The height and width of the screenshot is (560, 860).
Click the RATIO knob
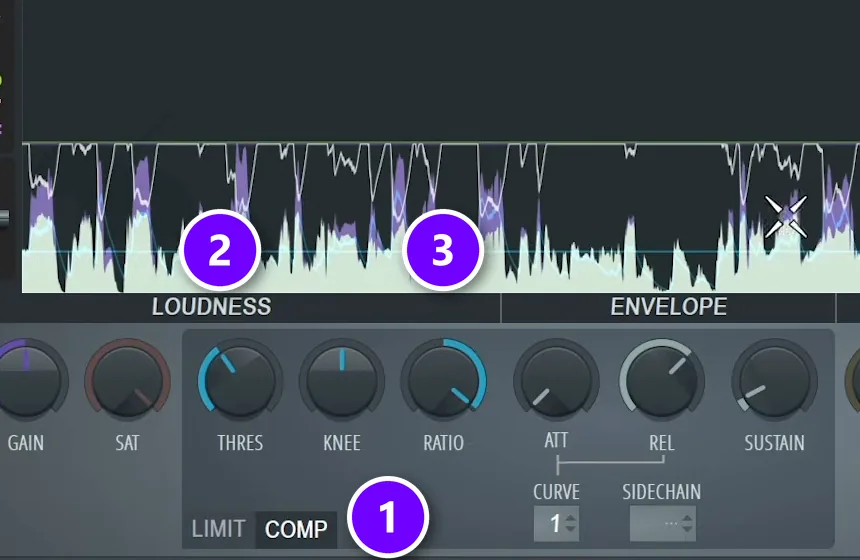[x=444, y=381]
